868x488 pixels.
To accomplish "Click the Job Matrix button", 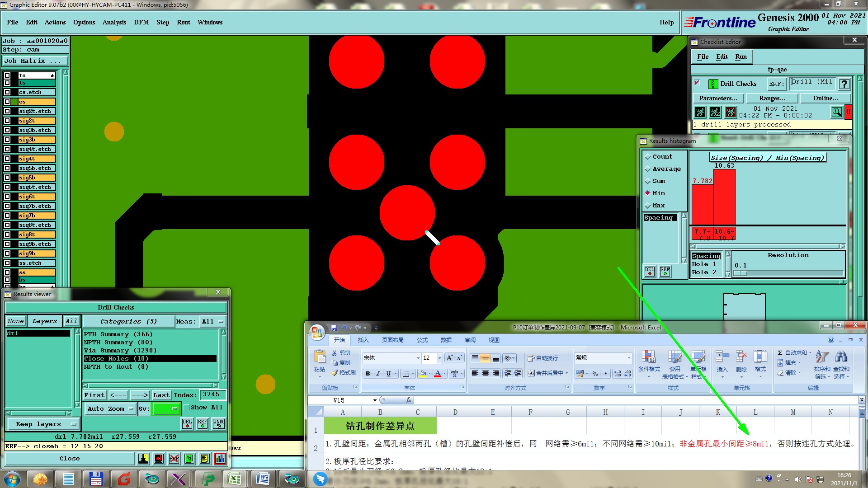I will [35, 61].
